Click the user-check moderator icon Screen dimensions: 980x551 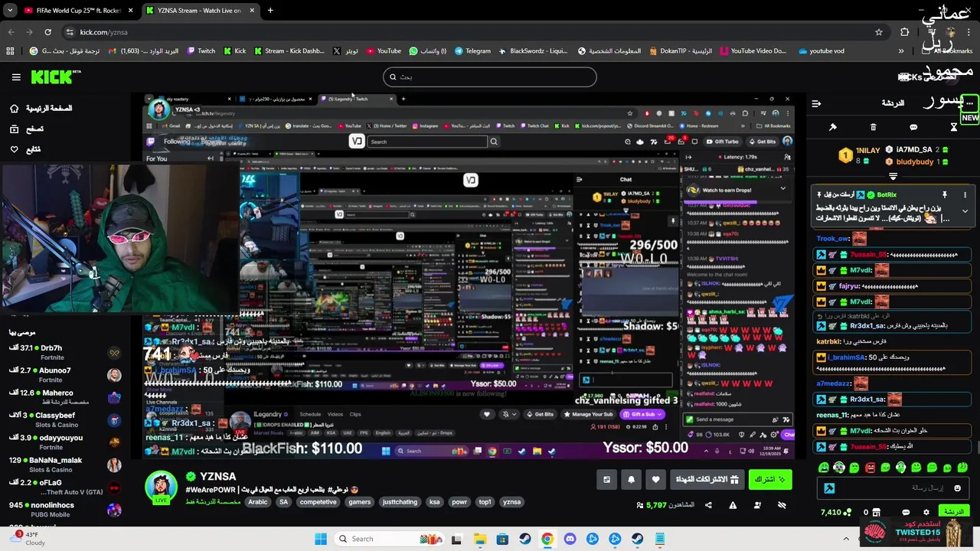click(x=757, y=505)
